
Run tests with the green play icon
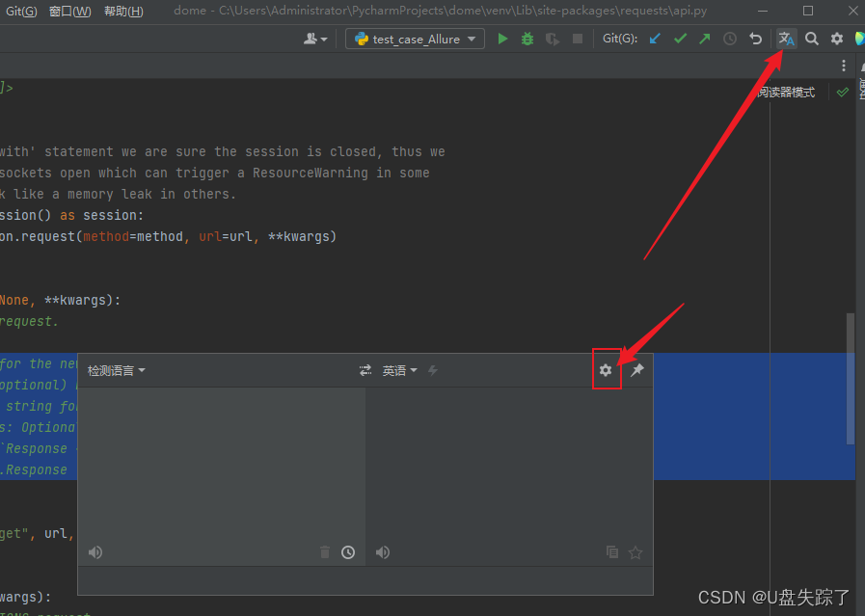pos(502,39)
